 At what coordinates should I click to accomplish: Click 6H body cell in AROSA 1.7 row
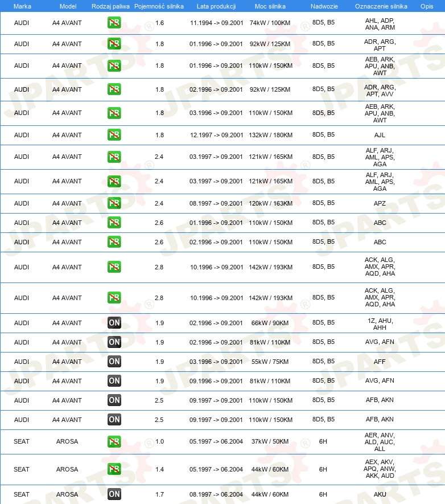click(323, 494)
